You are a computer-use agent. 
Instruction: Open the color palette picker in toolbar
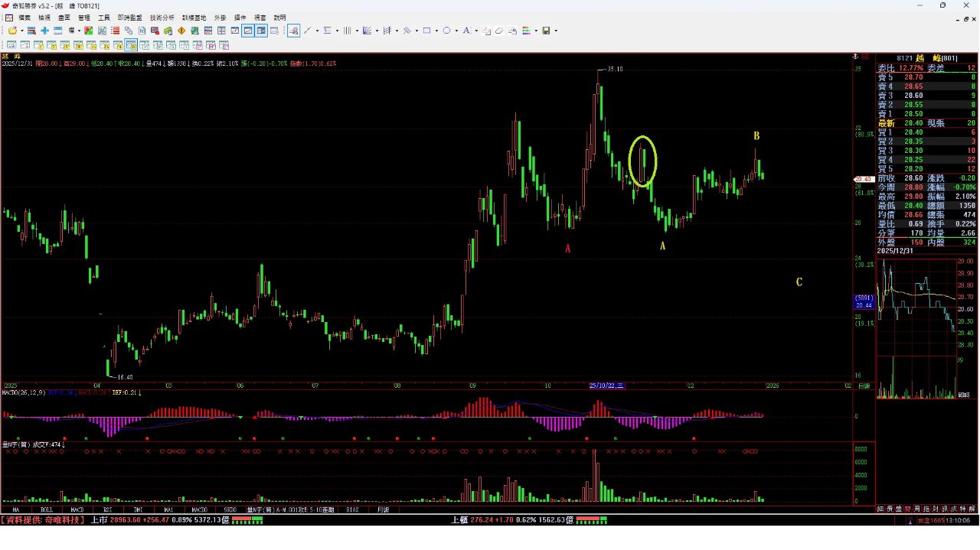pos(526,31)
